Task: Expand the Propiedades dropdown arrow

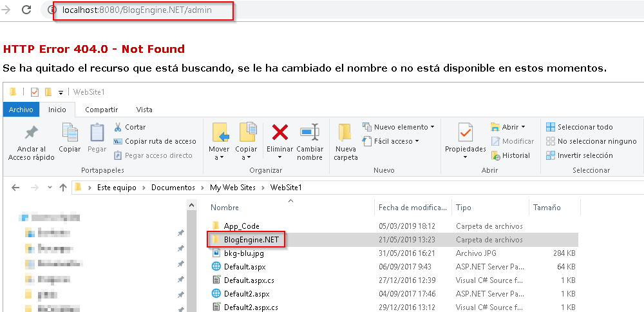Action: (x=466, y=157)
